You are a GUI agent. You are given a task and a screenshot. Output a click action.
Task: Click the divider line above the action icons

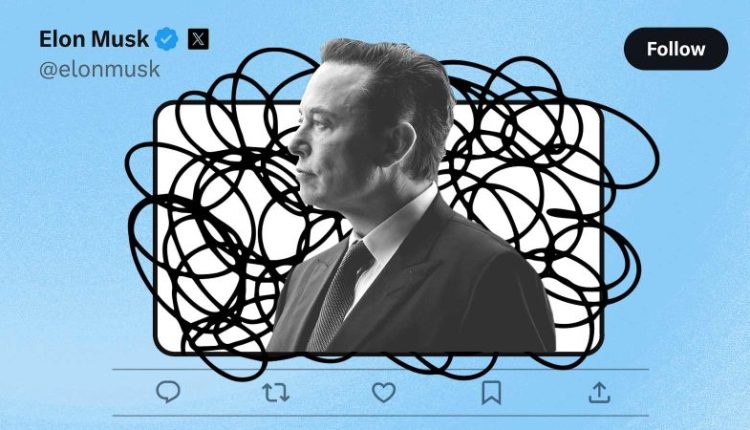pyautogui.click(x=380, y=369)
